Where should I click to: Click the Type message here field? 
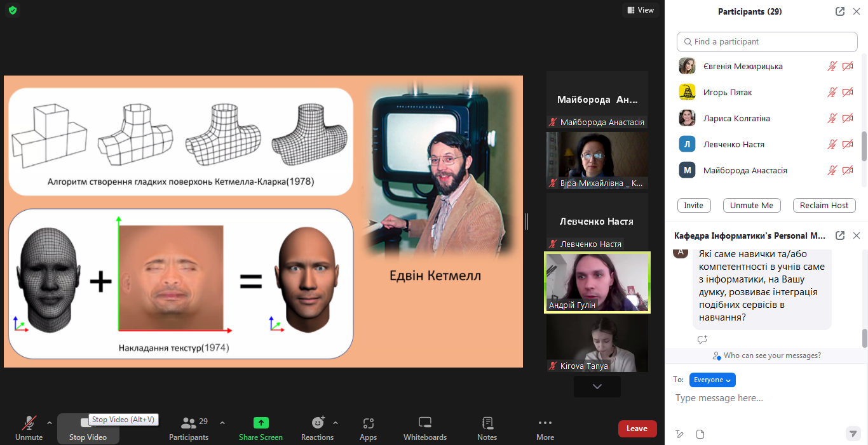(767, 398)
